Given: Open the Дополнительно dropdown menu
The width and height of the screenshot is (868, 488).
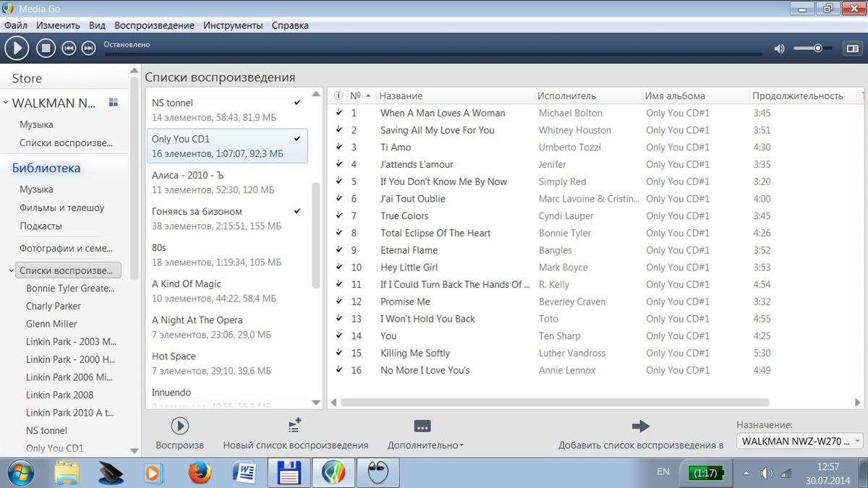Looking at the screenshot, I should 425,445.
